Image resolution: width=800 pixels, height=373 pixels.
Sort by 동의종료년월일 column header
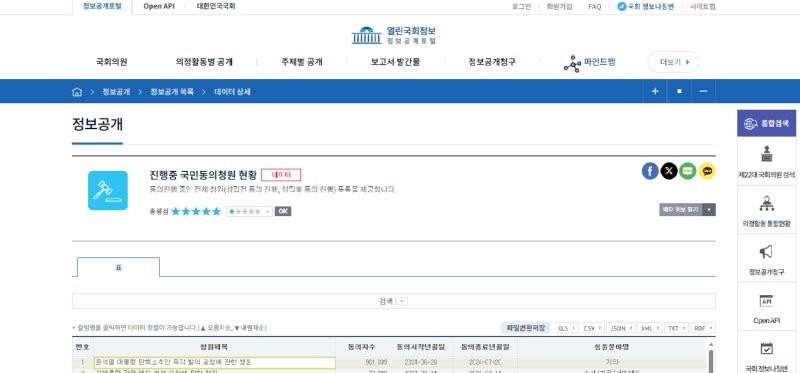[485, 347]
